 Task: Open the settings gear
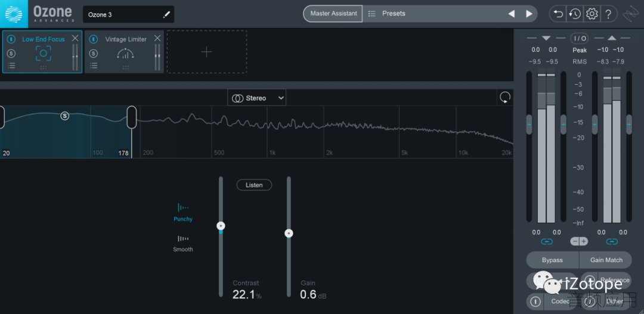592,14
